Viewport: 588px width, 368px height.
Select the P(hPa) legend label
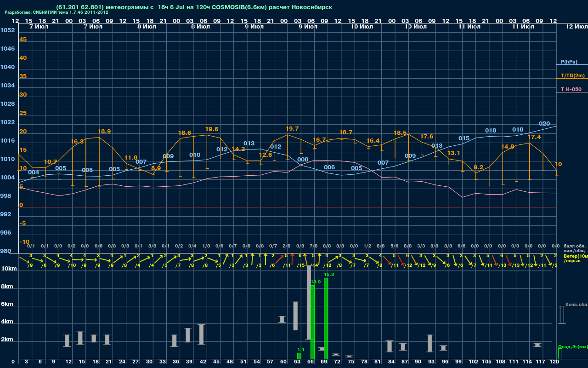(x=569, y=62)
